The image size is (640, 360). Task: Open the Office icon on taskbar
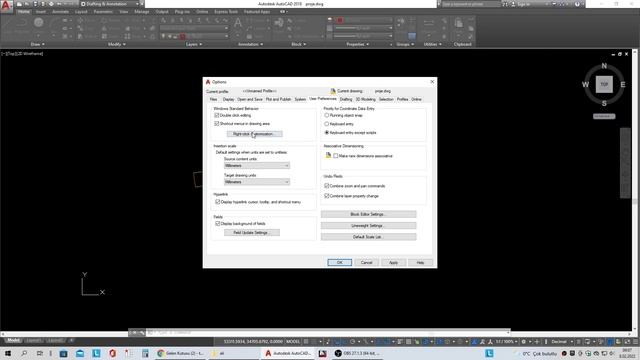[112, 353]
